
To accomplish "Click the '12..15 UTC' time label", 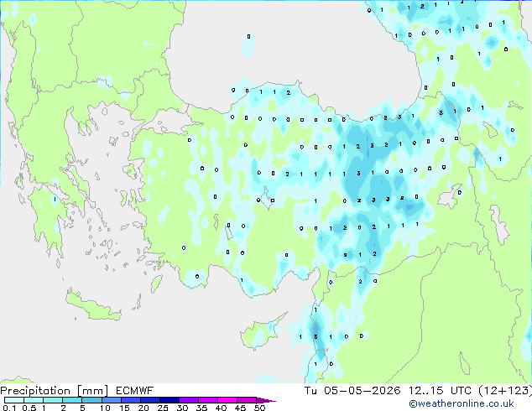I will (x=440, y=391).
